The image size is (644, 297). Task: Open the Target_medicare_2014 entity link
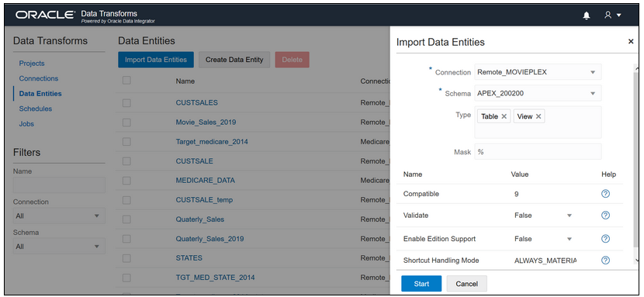click(x=212, y=142)
